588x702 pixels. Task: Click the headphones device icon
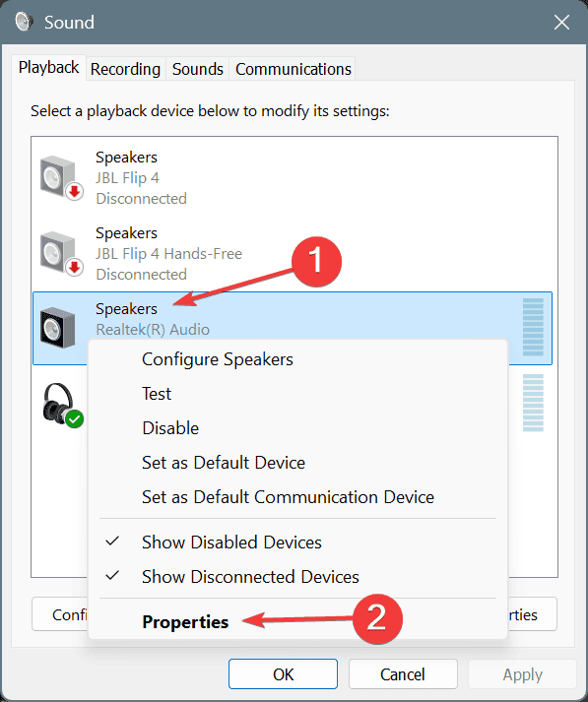coord(63,405)
